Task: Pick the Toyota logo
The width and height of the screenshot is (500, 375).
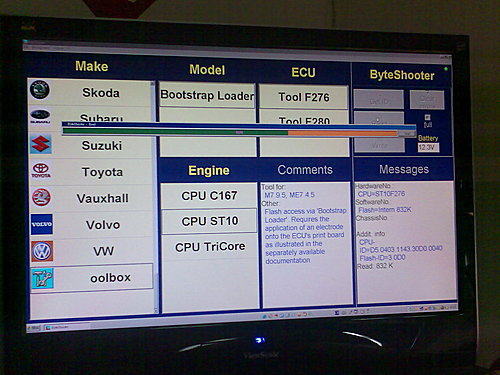Action: pyautogui.click(x=41, y=170)
